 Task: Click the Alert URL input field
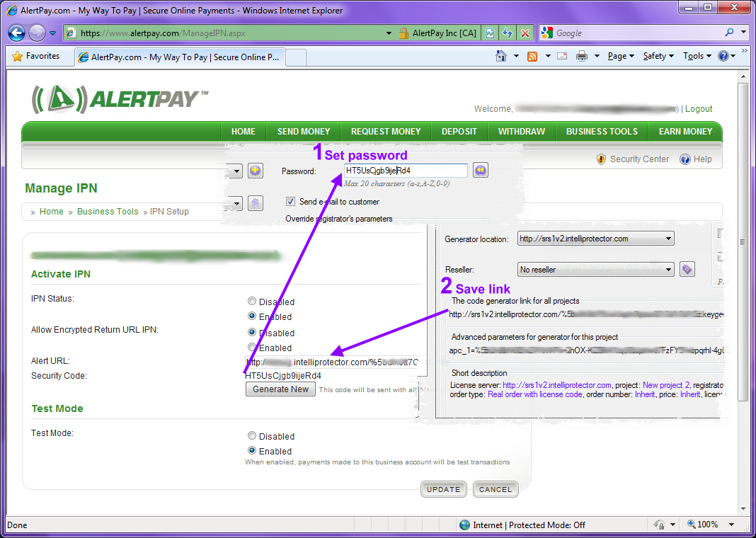click(x=333, y=362)
